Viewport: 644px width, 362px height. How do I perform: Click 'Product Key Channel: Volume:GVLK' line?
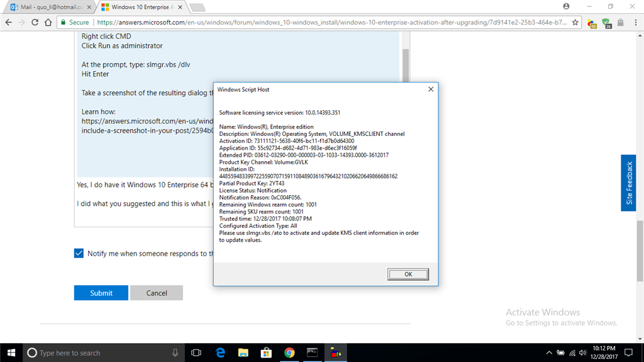click(264, 162)
